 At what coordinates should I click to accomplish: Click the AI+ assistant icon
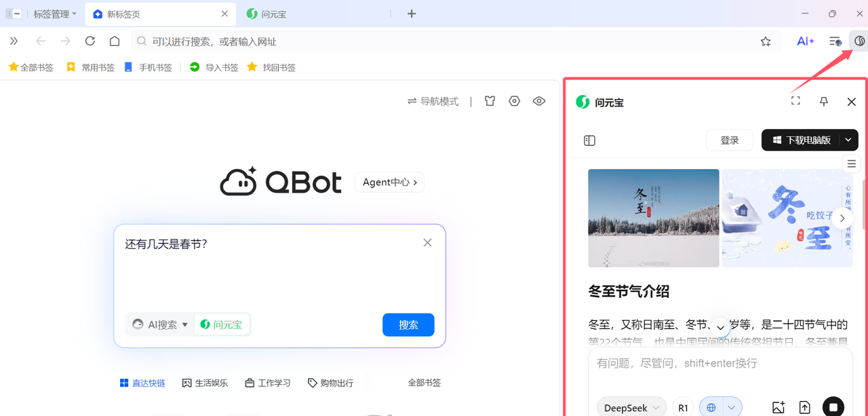805,41
